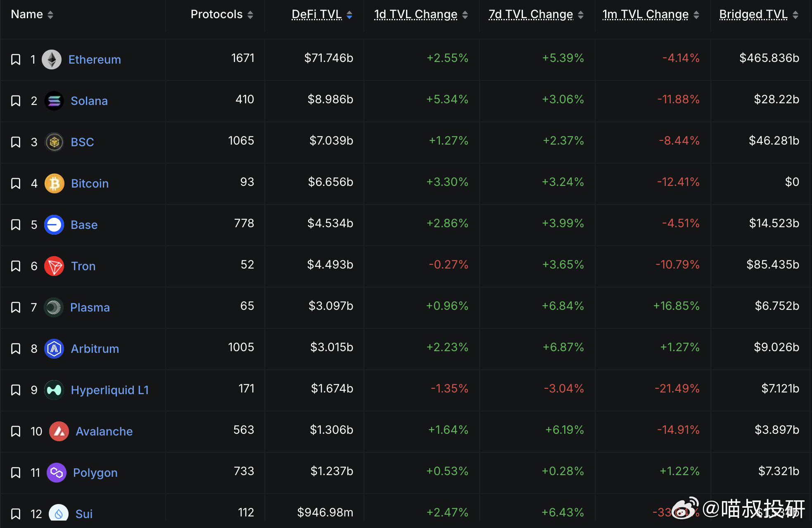Sort table by DeFi TVL column

(317, 14)
